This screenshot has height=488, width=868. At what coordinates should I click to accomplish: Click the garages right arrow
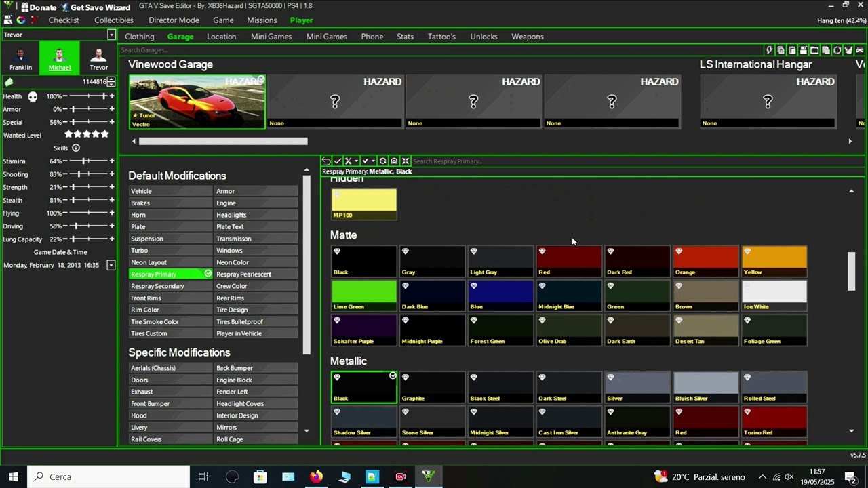pyautogui.click(x=850, y=141)
